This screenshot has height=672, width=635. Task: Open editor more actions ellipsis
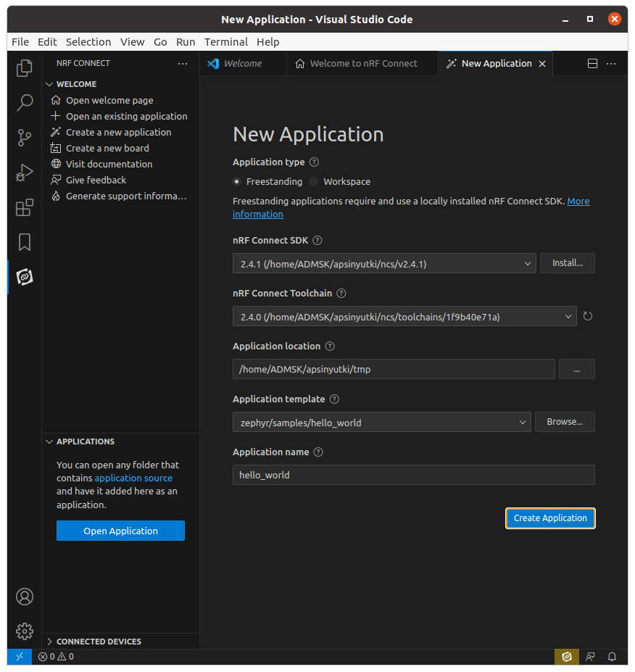[611, 63]
